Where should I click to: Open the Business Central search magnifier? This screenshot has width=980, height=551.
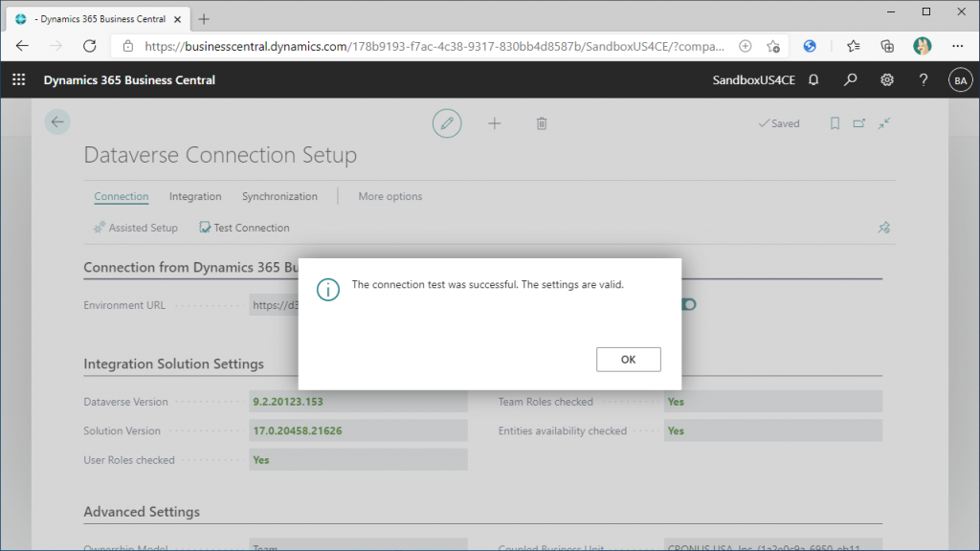(850, 80)
